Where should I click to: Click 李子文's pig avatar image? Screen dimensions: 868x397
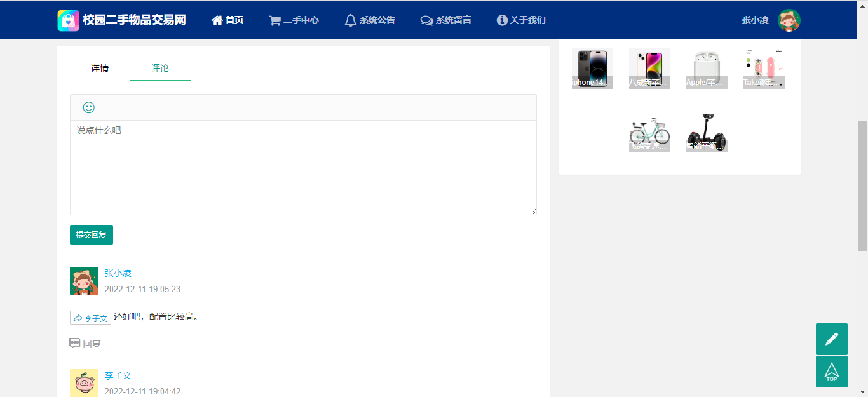pyautogui.click(x=84, y=383)
